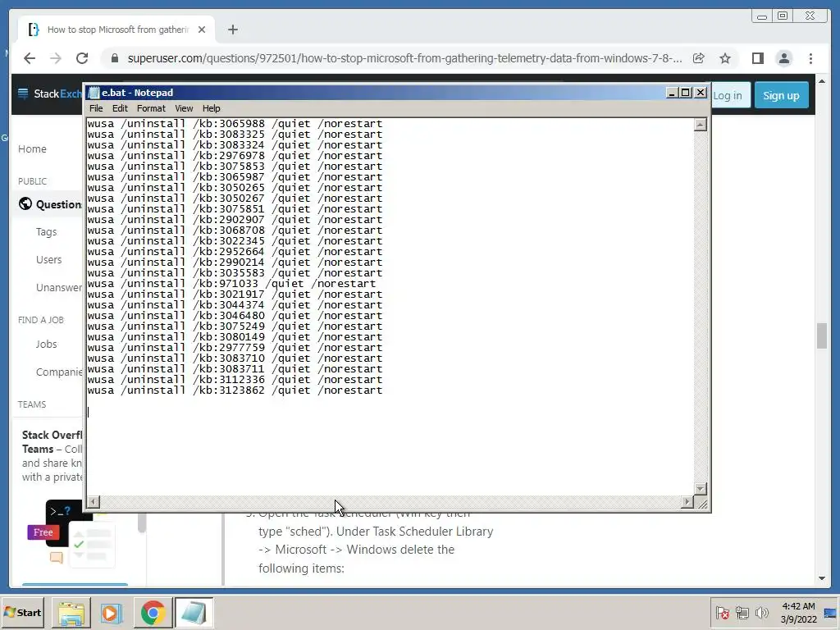Click the network tray icon
Image resolution: width=840 pixels, height=630 pixels.
(x=742, y=613)
